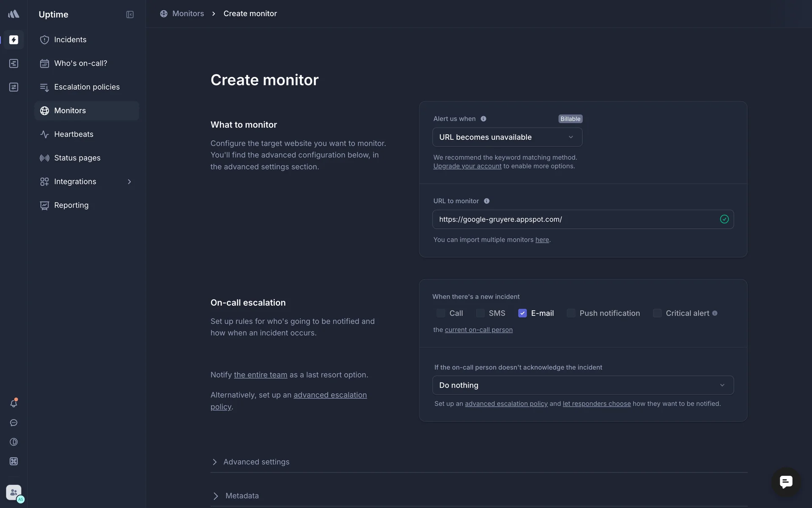Click the current on-call person link
This screenshot has width=812, height=508.
click(x=478, y=330)
